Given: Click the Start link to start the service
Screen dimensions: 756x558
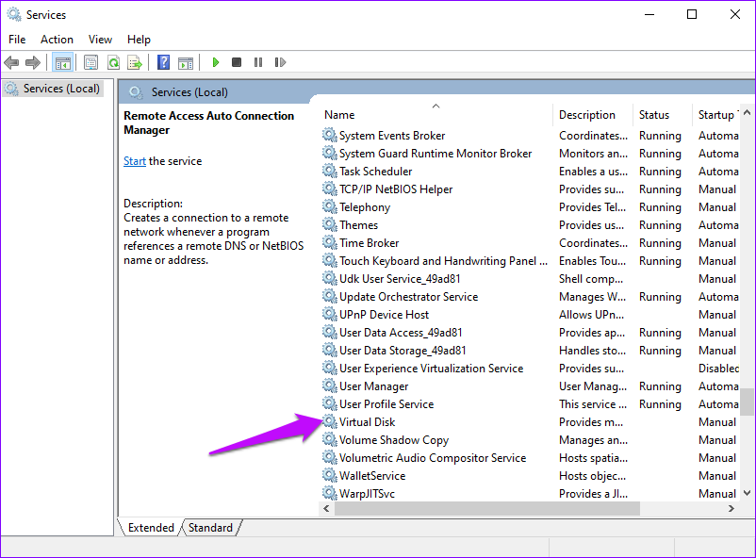Looking at the screenshot, I should [135, 161].
